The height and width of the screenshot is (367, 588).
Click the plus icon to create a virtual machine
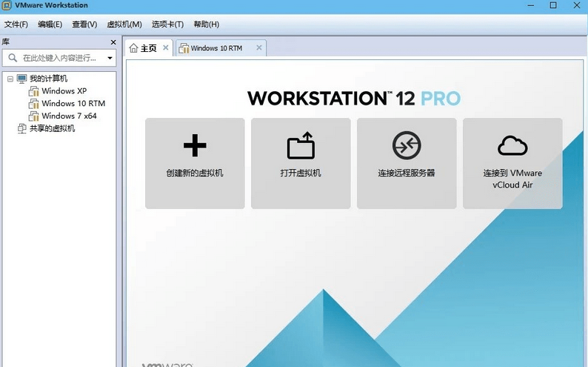click(x=195, y=145)
